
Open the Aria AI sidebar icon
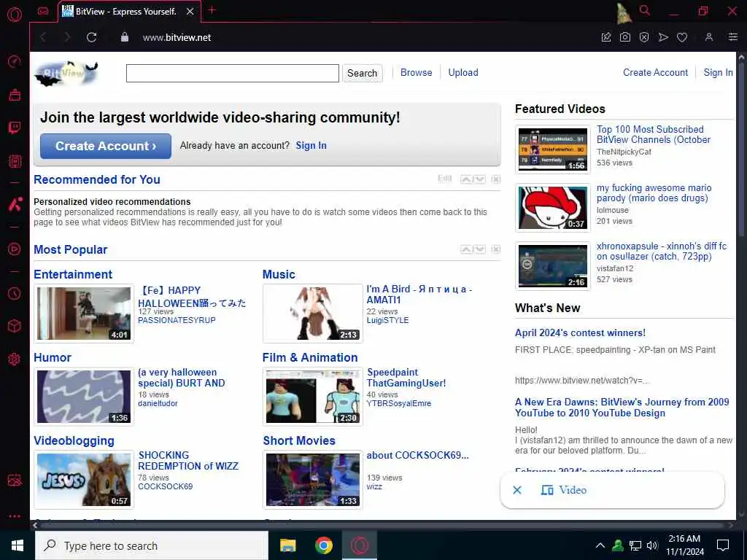[x=15, y=204]
